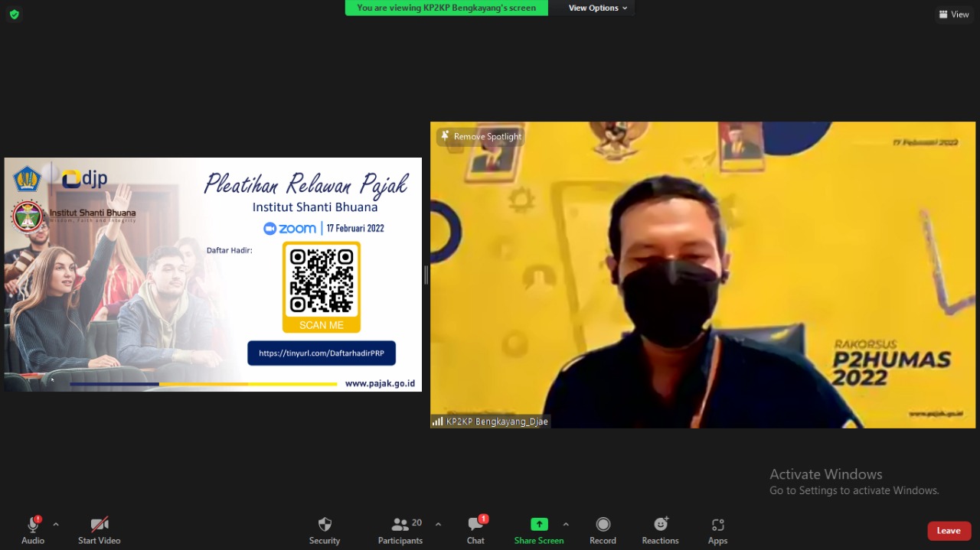Open the Reactions menu
980x550 pixels.
tap(660, 525)
